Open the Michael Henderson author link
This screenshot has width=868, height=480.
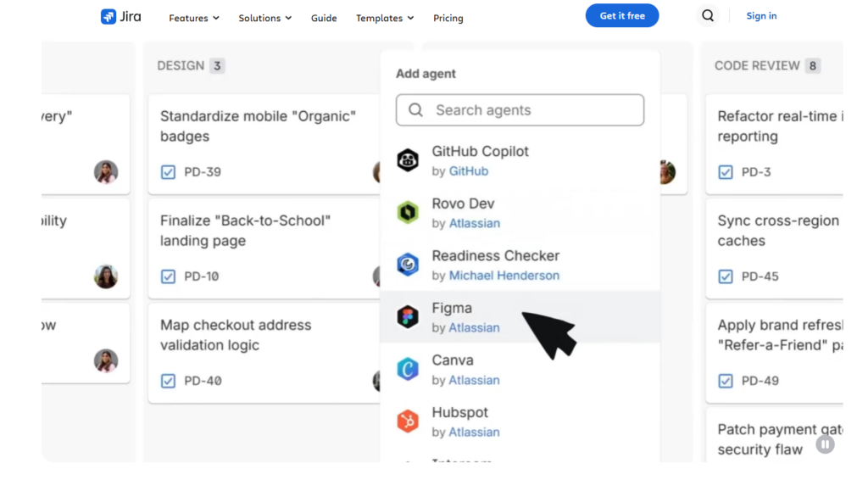tap(504, 275)
